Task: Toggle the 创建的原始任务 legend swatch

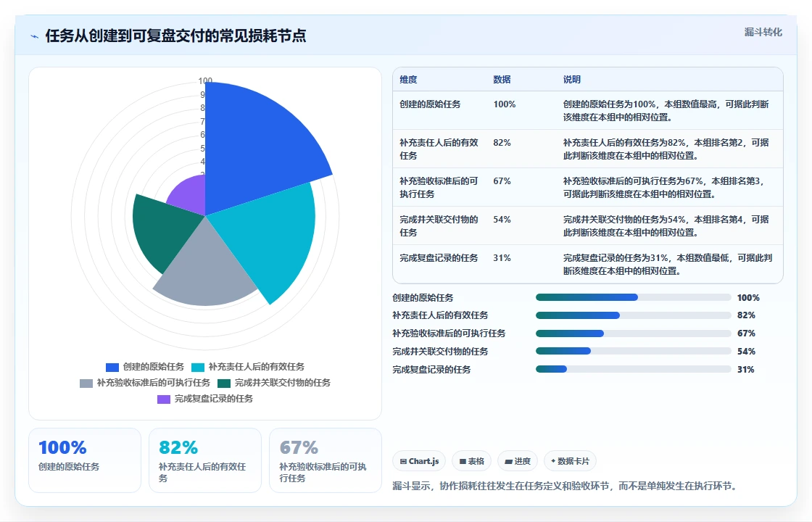Action: pos(112,367)
